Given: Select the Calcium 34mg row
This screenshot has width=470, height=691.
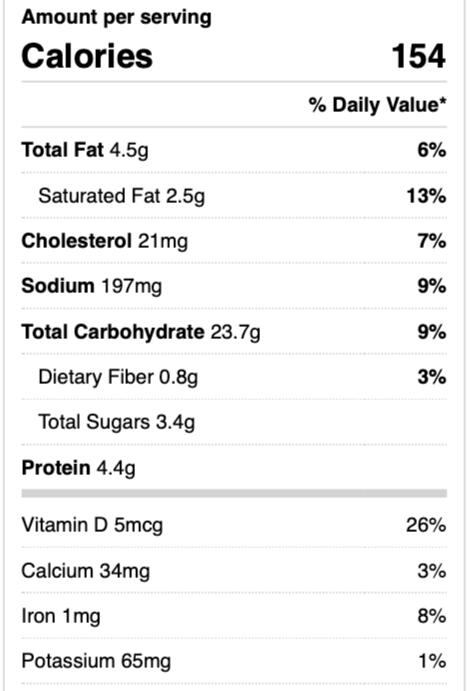Looking at the screenshot, I should [234, 571].
